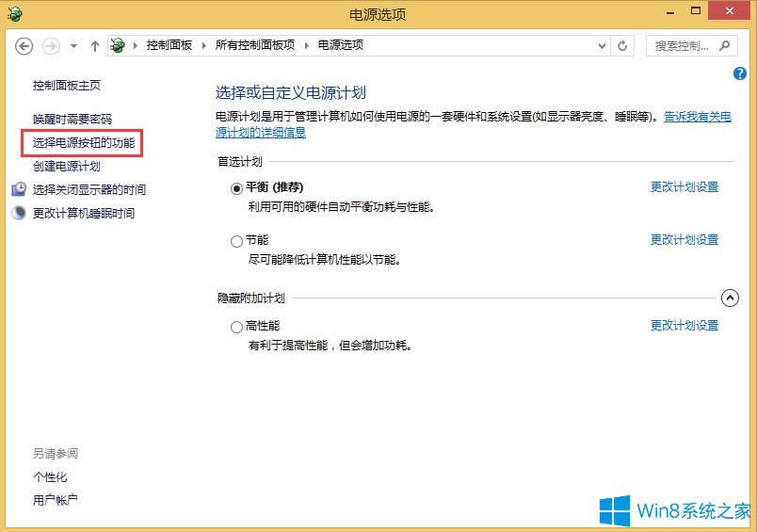Click the forward navigation arrow
This screenshot has width=757, height=532.
pyautogui.click(x=51, y=46)
